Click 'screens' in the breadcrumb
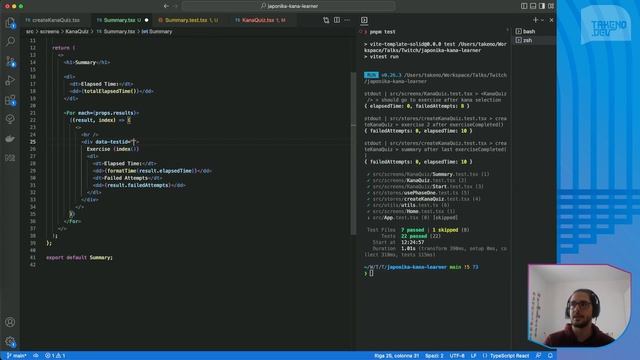This screenshot has width=640, height=360. (49, 32)
